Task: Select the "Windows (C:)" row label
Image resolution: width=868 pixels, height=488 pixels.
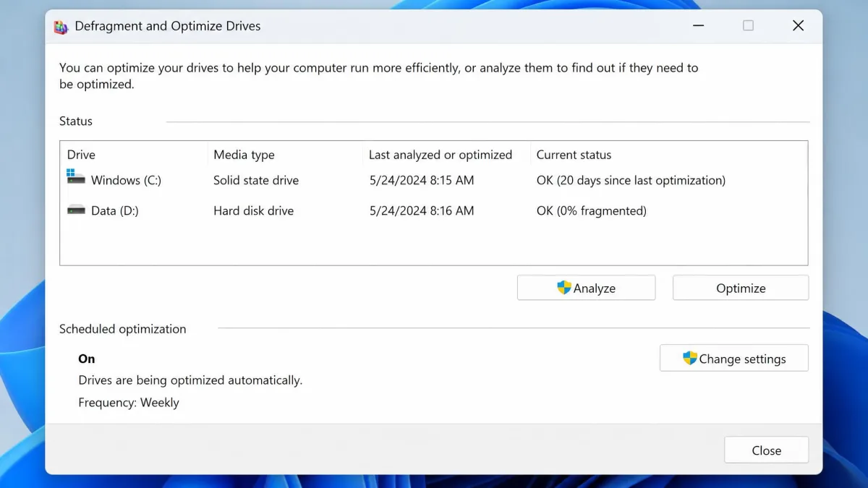Action: click(x=126, y=180)
